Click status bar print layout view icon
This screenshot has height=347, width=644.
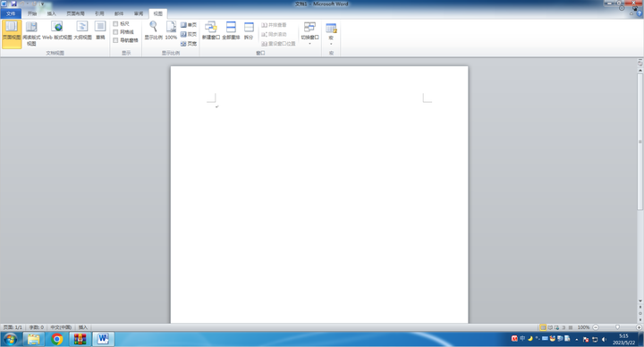coord(543,327)
